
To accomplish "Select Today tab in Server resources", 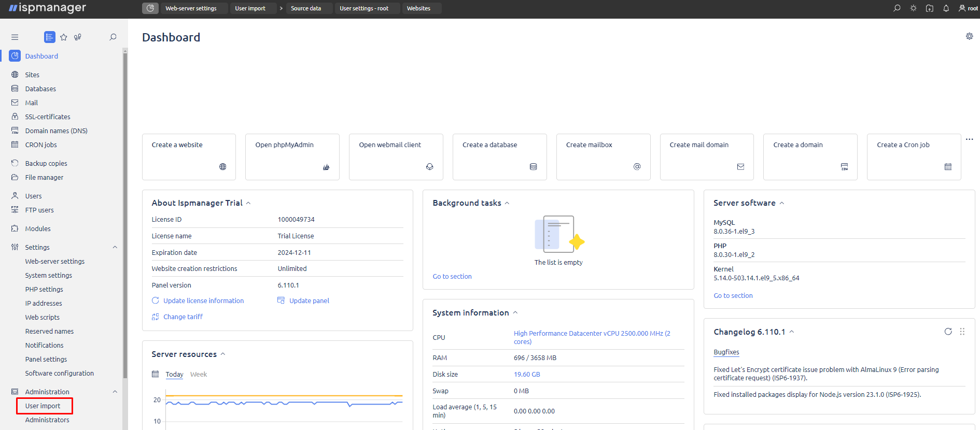I will point(174,374).
